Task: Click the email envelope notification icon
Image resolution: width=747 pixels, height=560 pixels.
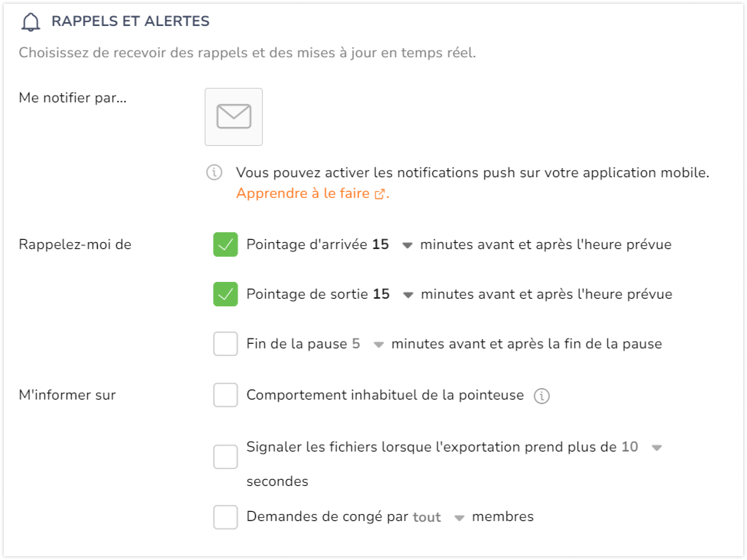Action: 234,117
